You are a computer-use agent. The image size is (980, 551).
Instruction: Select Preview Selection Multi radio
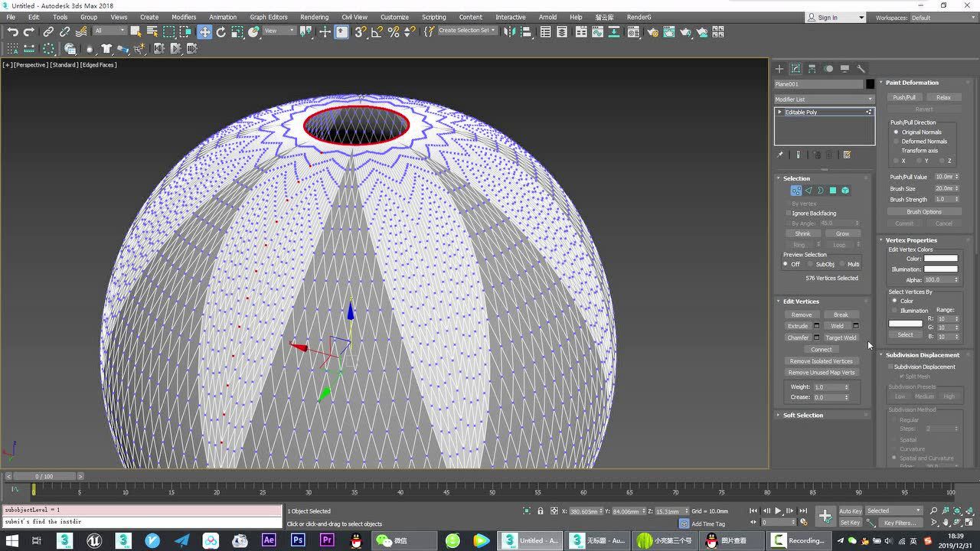tap(841, 264)
